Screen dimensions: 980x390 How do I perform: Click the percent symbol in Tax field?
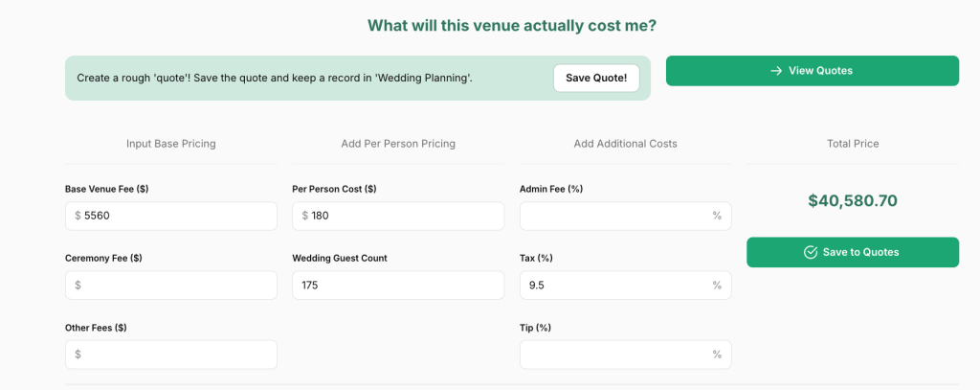click(x=717, y=286)
